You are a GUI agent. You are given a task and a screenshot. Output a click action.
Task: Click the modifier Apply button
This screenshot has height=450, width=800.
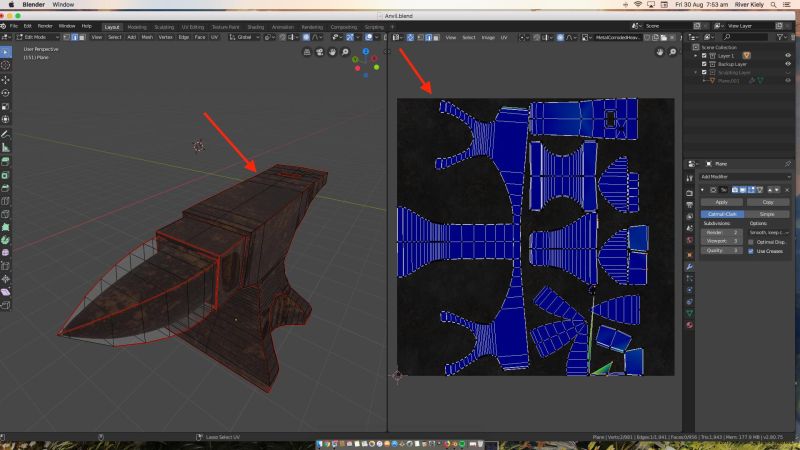pyautogui.click(x=721, y=203)
